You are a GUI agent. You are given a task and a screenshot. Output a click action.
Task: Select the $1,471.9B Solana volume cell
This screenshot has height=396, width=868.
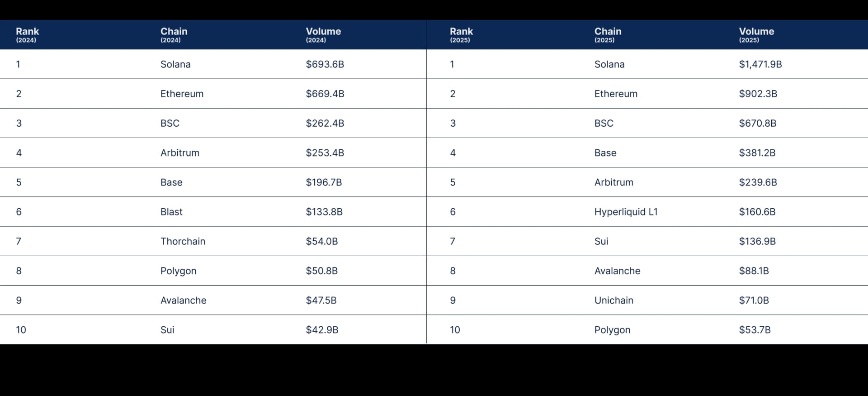(760, 64)
